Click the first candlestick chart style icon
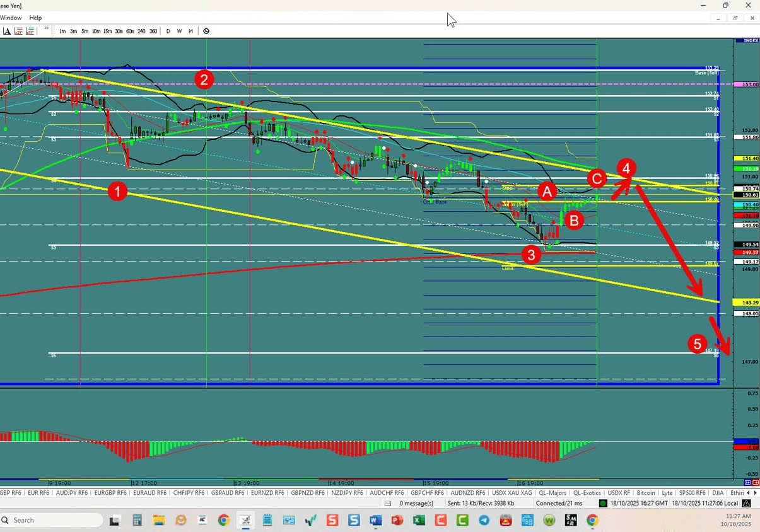The image size is (760, 532). tap(17, 31)
